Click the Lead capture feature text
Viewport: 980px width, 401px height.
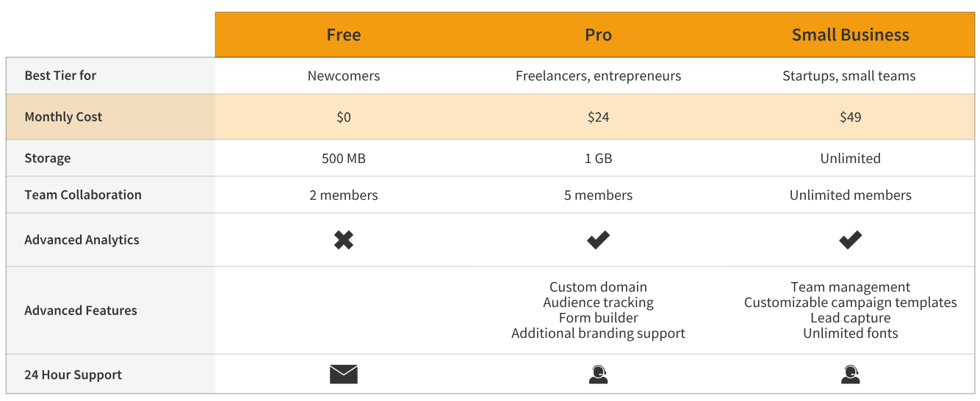click(850, 318)
